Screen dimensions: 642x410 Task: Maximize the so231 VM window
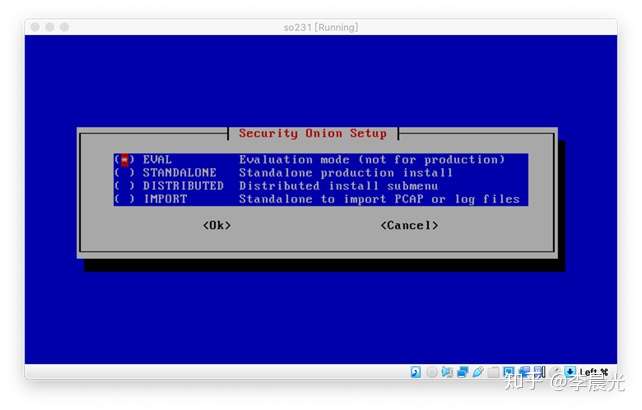coord(65,27)
